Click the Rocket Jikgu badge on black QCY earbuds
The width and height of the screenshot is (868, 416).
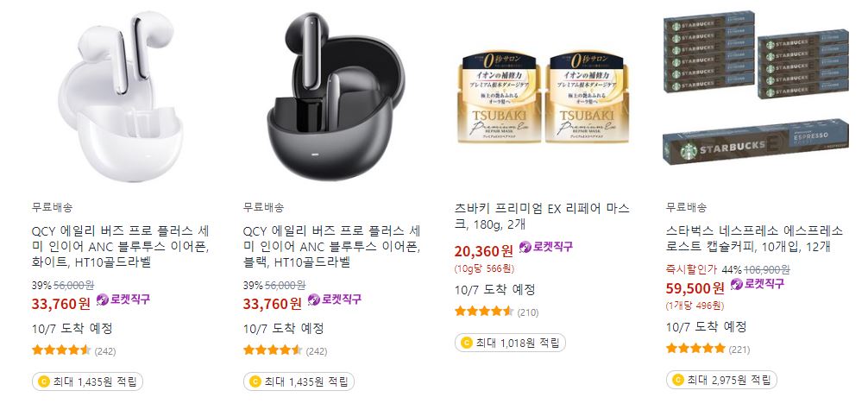[335, 299]
